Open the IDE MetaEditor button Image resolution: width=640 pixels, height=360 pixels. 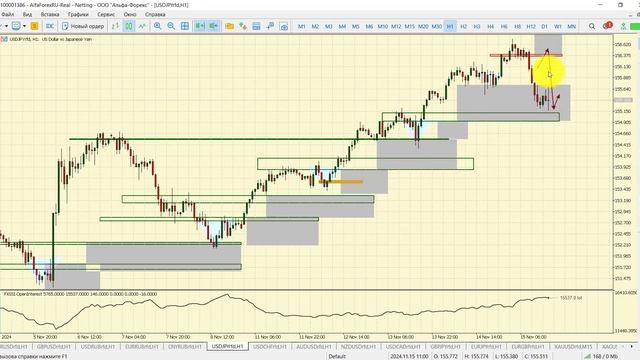tap(50, 26)
